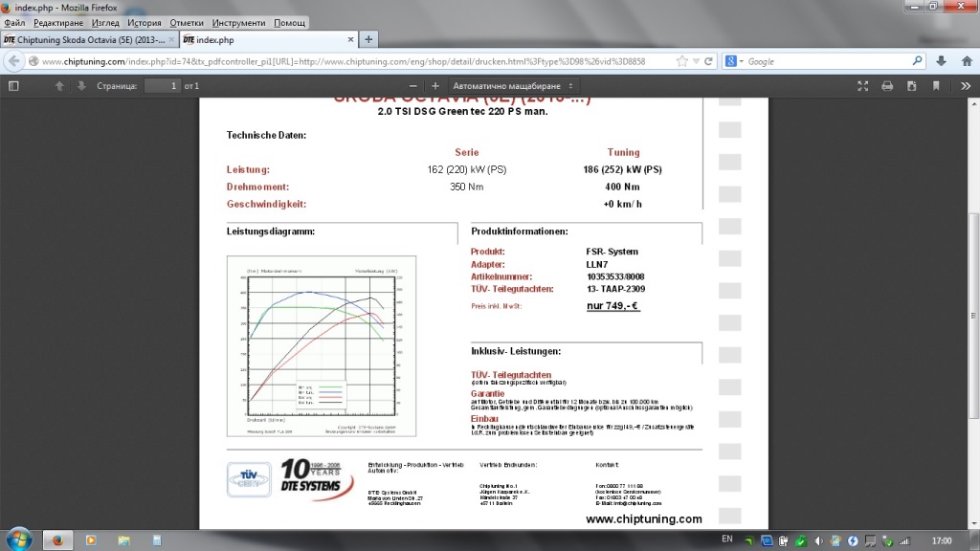980x551 pixels.
Task: Click the PDF page number field
Action: pyautogui.click(x=162, y=85)
